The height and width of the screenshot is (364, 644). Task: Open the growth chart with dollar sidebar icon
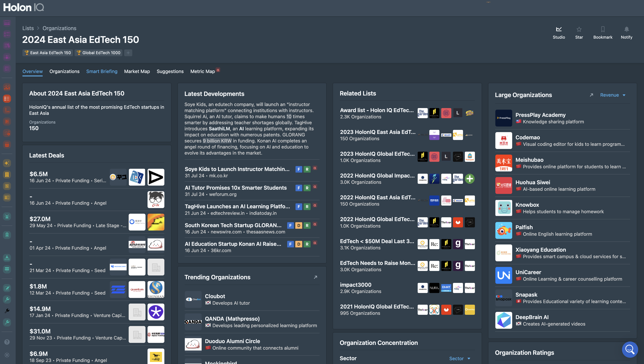pos(7,133)
